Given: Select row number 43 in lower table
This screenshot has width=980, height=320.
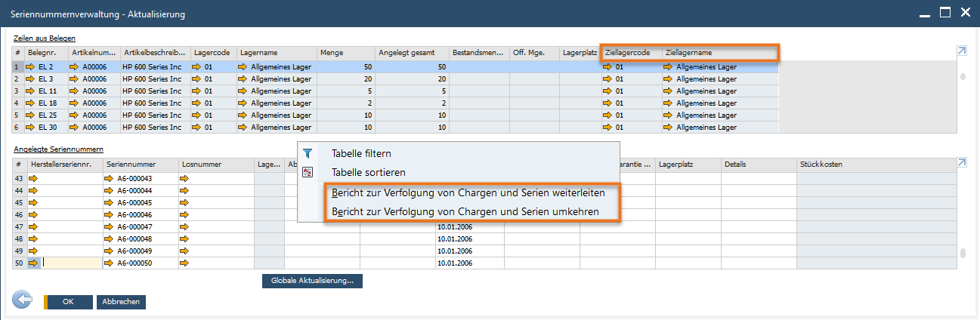Looking at the screenshot, I should coord(20,179).
